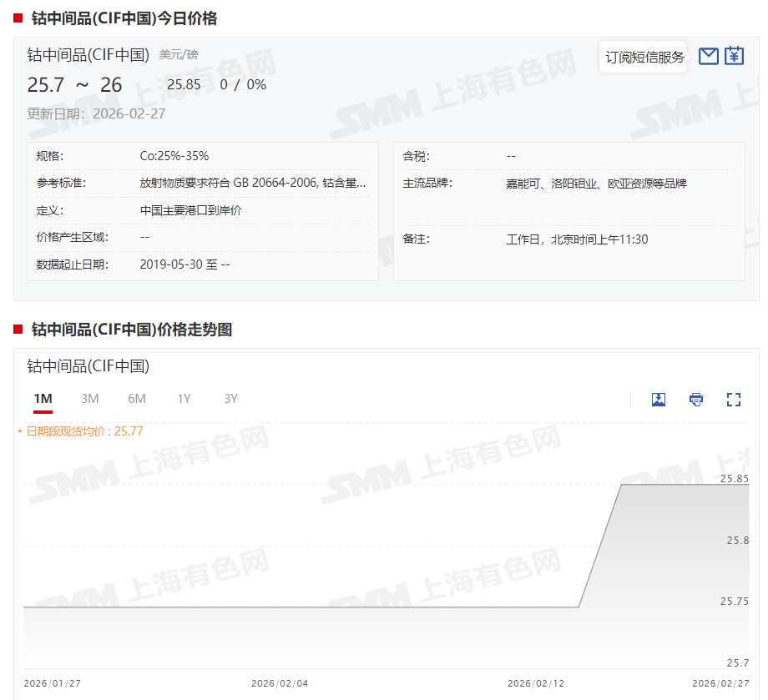Switch the chart to the 1M range
768x700 pixels.
(43, 399)
